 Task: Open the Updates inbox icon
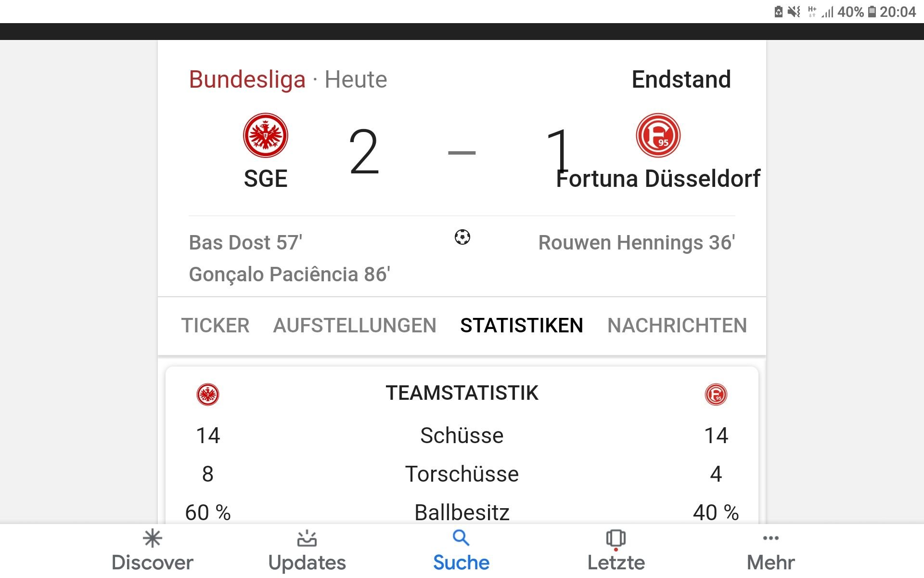tap(307, 539)
